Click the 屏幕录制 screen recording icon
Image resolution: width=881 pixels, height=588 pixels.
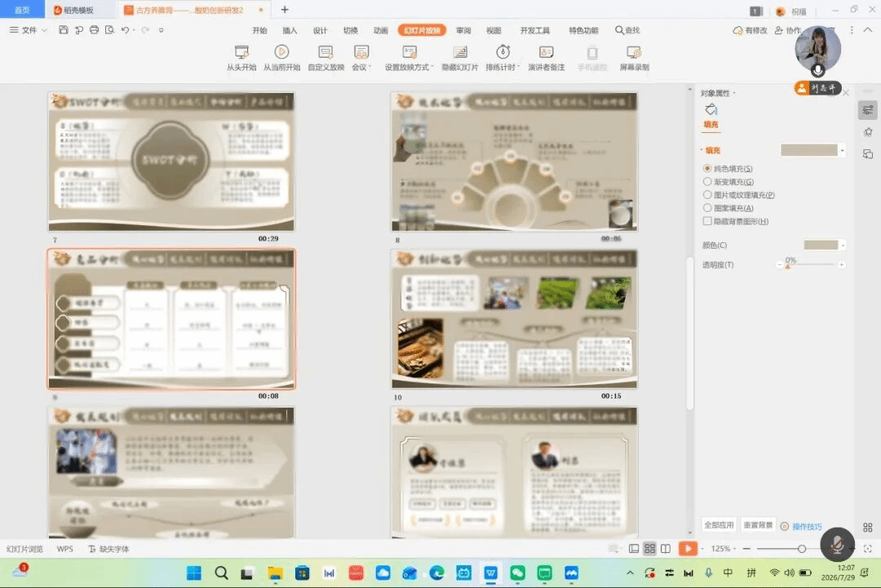click(x=635, y=53)
